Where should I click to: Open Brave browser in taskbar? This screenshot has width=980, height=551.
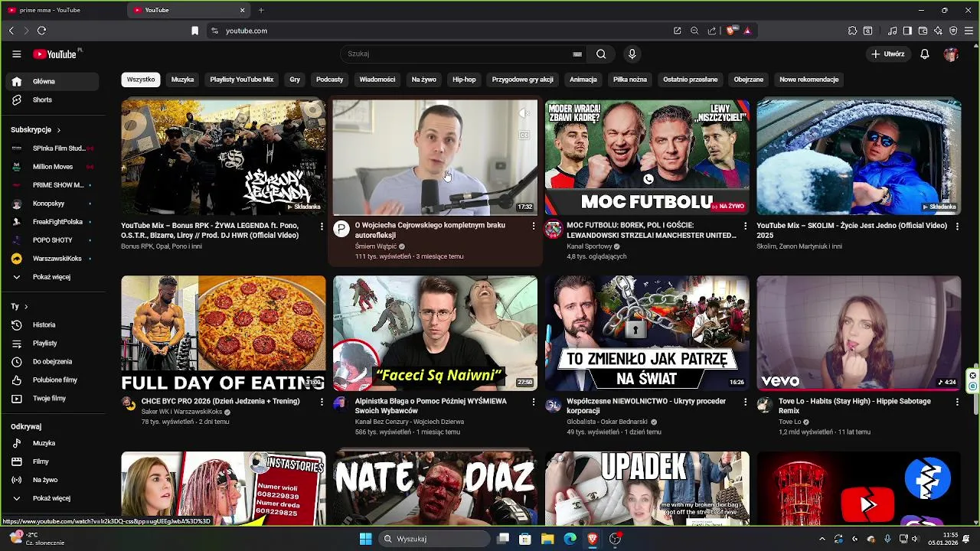(x=592, y=539)
